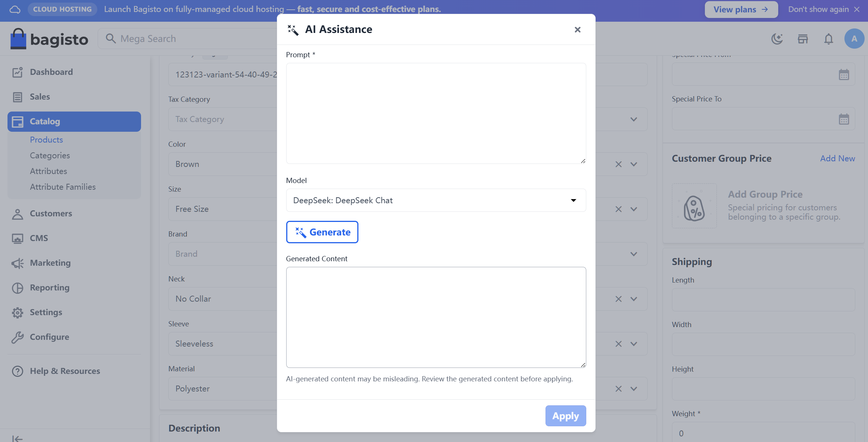Expand the Material dropdown

[x=633, y=389]
